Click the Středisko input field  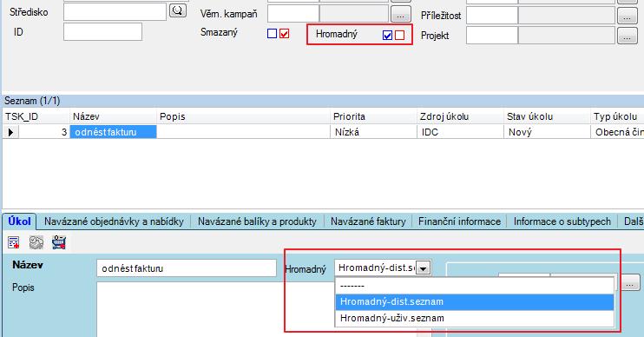click(x=115, y=12)
